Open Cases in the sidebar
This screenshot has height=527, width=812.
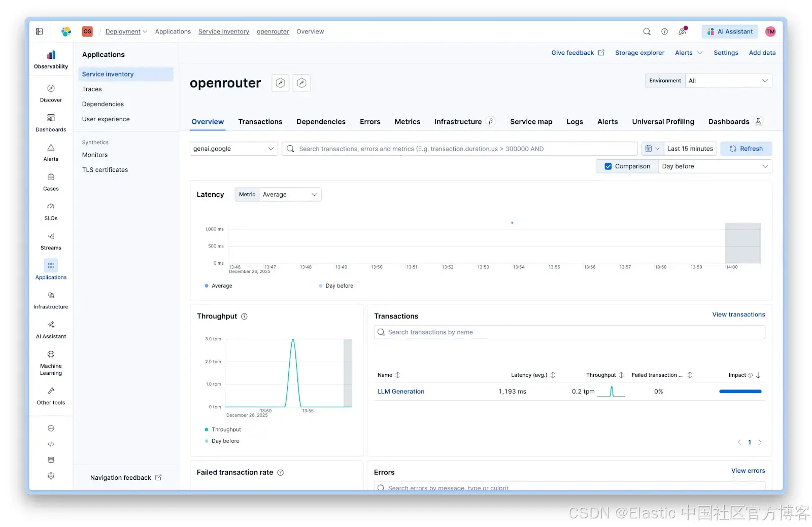[51, 182]
